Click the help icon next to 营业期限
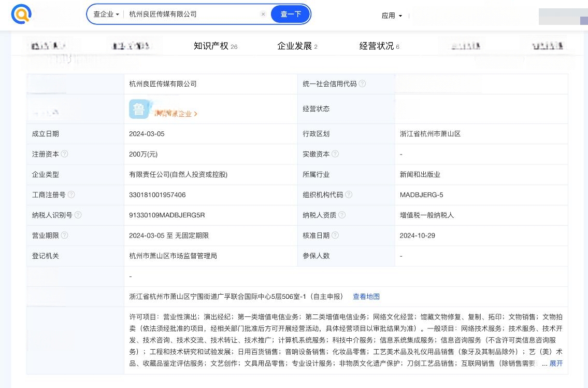This screenshot has width=588, height=388. pos(65,235)
